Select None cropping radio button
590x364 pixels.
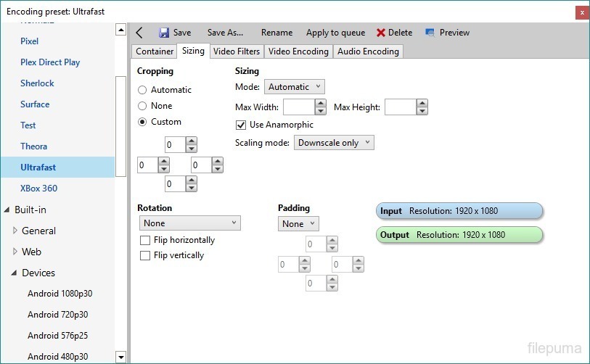pos(142,106)
